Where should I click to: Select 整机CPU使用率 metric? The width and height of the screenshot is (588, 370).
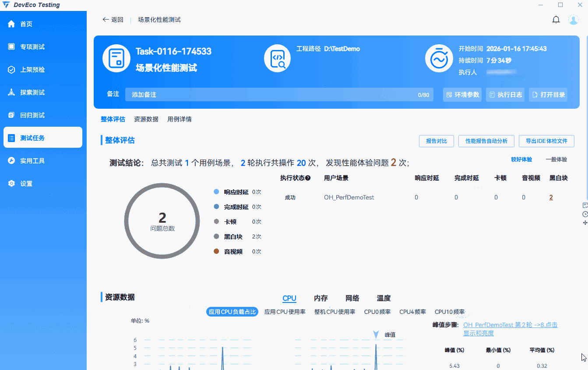pyautogui.click(x=335, y=312)
